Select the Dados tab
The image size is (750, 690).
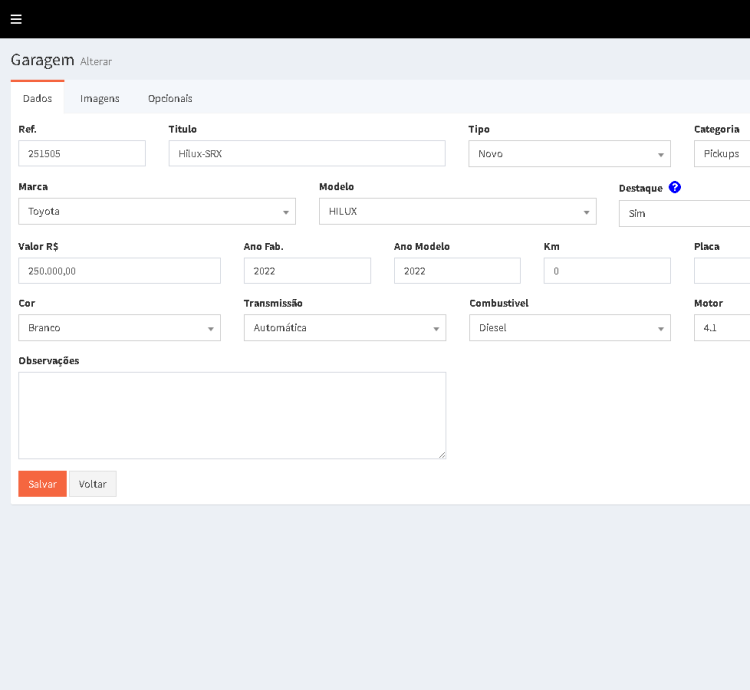(x=38, y=98)
